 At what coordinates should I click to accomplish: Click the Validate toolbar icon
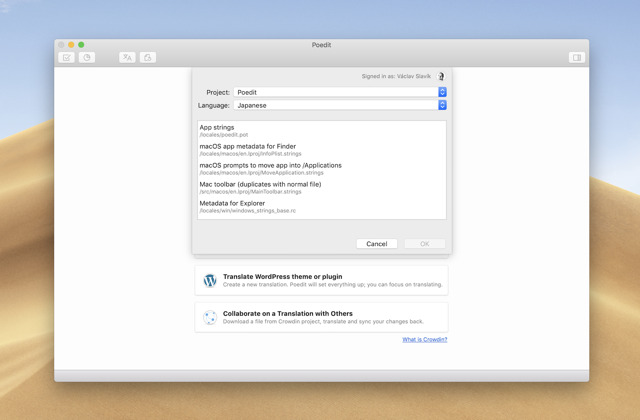tap(66, 58)
